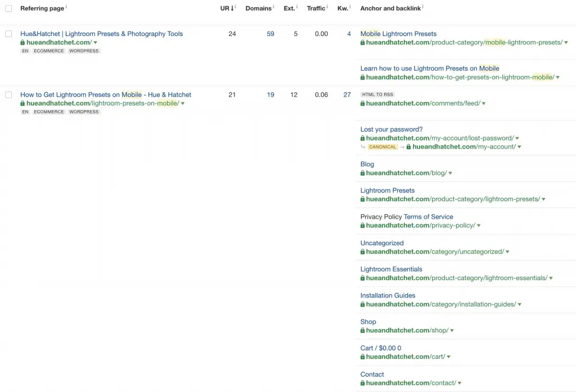Expand dropdown after product-category/lightroom-presets URL
Image resolution: width=576 pixels, height=392 pixels.
tap(544, 199)
